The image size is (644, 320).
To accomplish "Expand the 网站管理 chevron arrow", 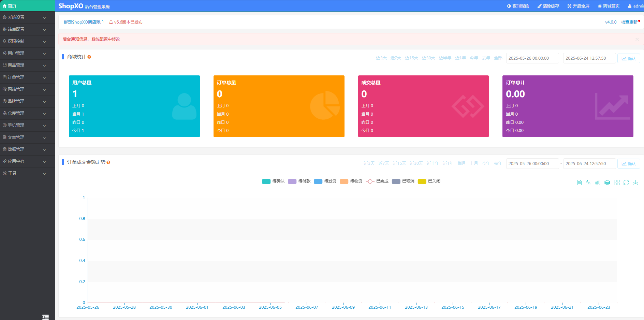I will pyautogui.click(x=44, y=90).
